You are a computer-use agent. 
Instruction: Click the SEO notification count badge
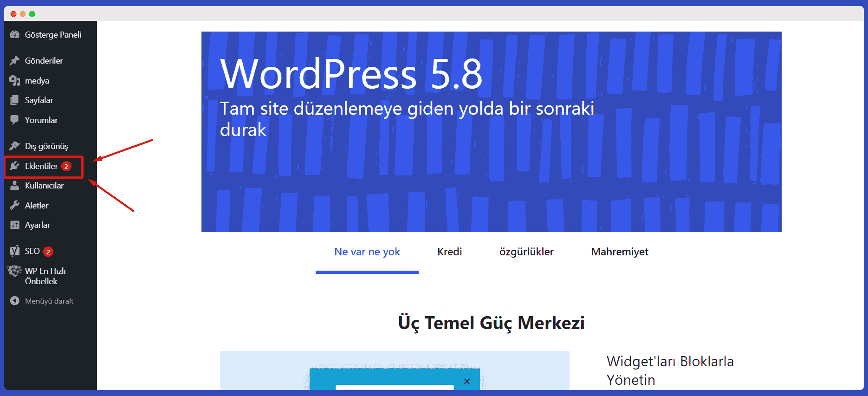pyautogui.click(x=48, y=252)
